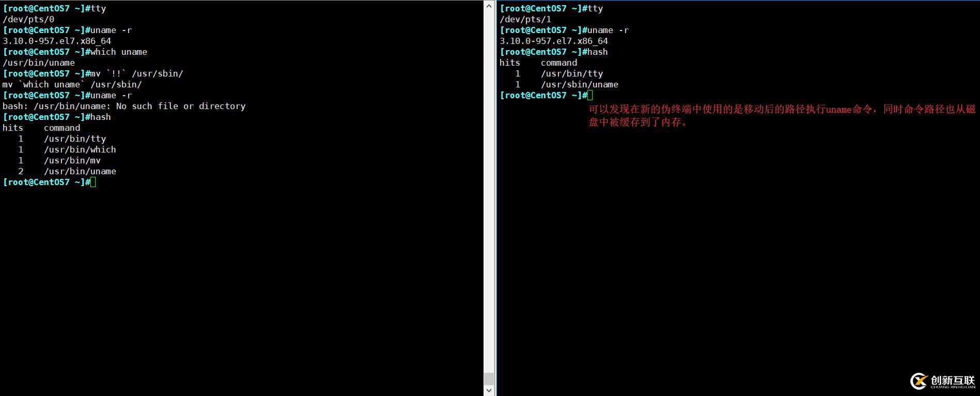Click the /usr/bin/uname hash entry with 2 hits
The width and height of the screenshot is (980, 396).
(67, 171)
